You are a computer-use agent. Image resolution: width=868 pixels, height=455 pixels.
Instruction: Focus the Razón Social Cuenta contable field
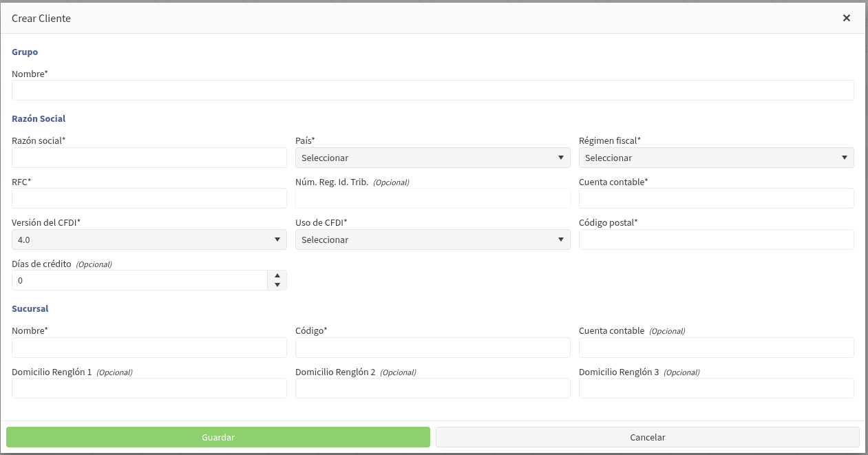coord(717,198)
